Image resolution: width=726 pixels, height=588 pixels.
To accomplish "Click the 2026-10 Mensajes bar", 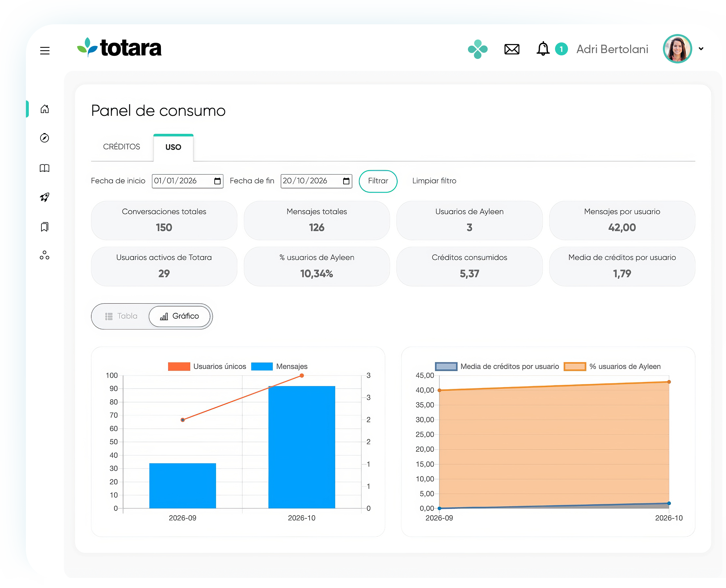I will [x=301, y=447].
